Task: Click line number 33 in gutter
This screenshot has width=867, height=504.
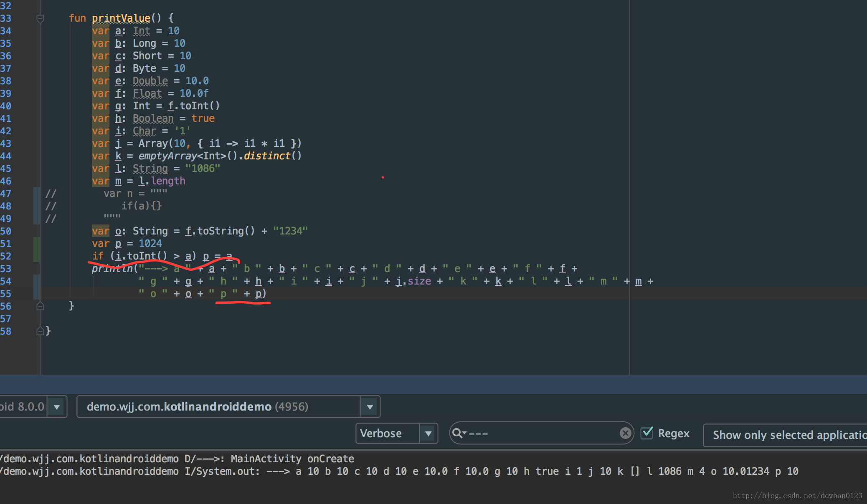Action: pyautogui.click(x=6, y=18)
